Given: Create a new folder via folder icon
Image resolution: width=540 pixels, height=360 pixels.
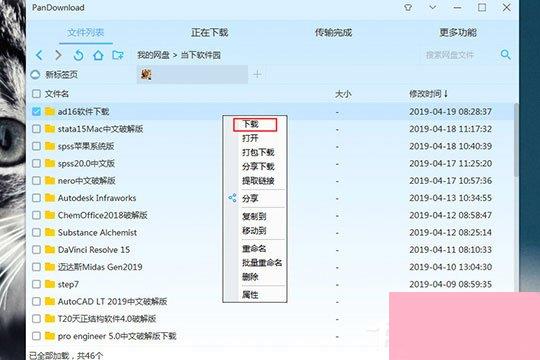Looking at the screenshot, I should pyautogui.click(x=118, y=55).
